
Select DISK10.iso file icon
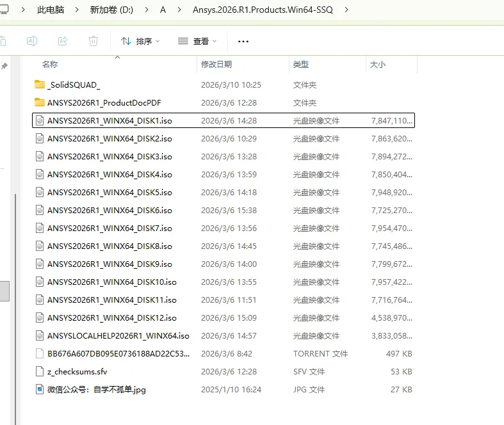point(40,282)
